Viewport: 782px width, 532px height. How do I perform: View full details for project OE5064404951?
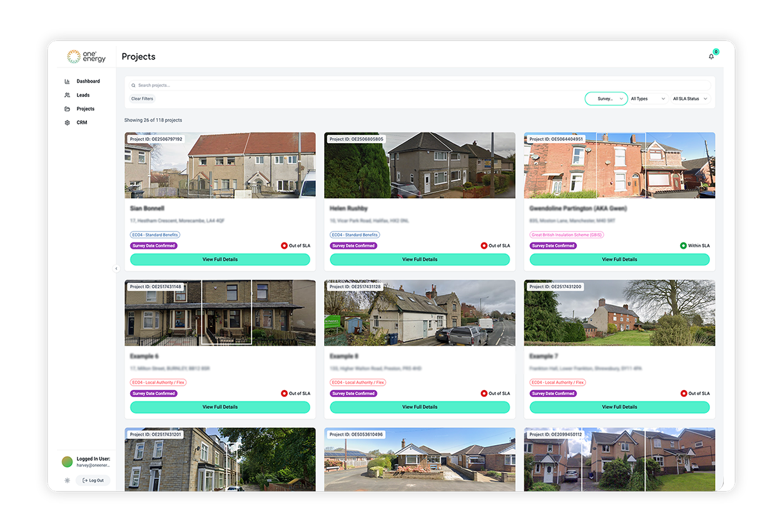tap(619, 259)
